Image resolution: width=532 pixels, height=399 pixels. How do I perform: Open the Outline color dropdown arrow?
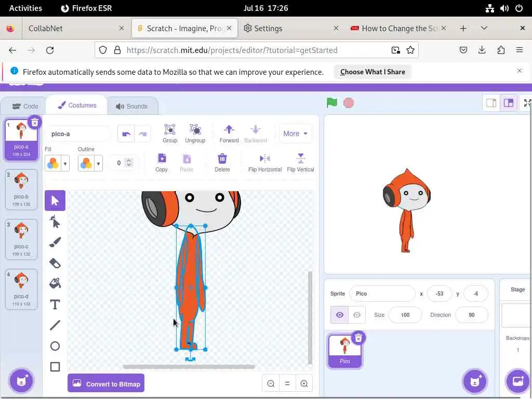point(98,164)
